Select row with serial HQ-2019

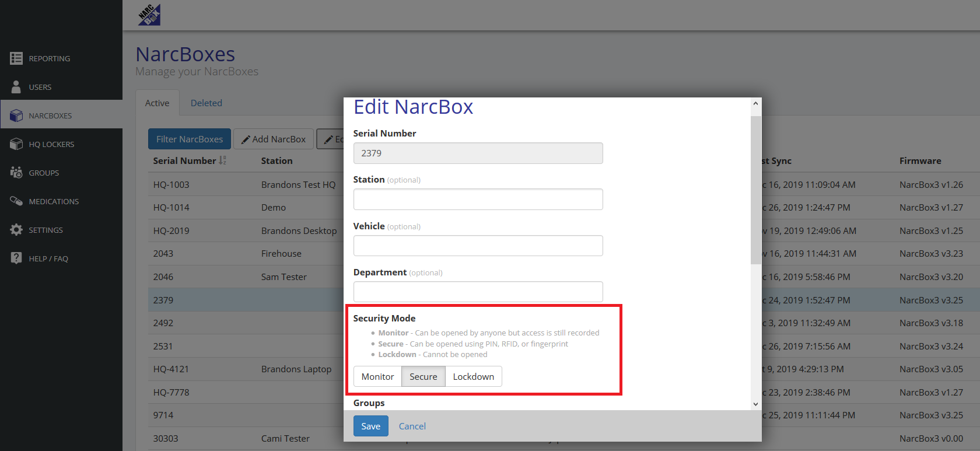pos(171,230)
